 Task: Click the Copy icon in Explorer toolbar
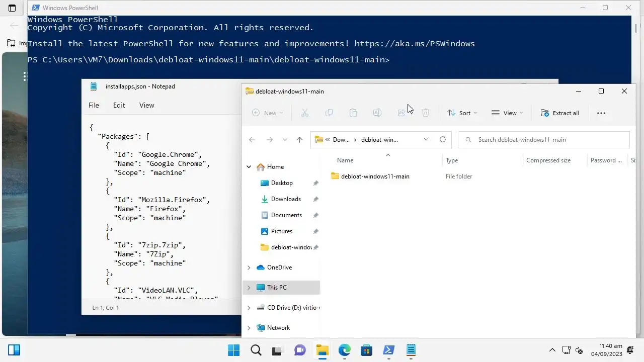329,113
